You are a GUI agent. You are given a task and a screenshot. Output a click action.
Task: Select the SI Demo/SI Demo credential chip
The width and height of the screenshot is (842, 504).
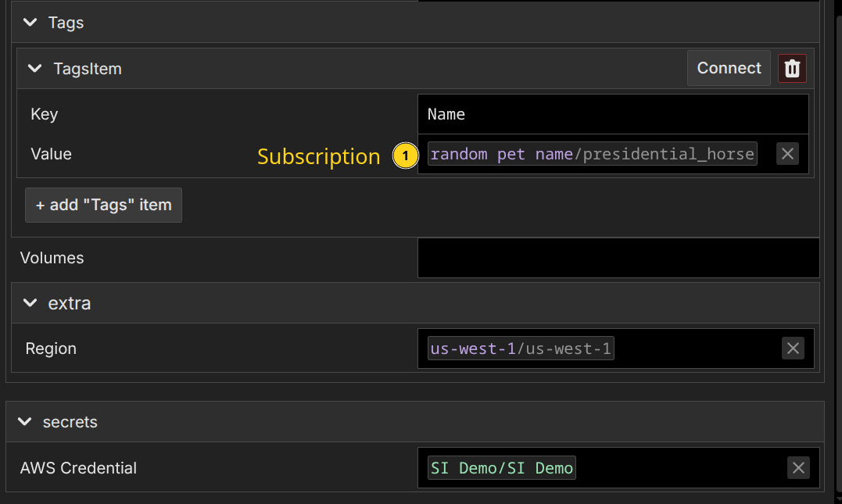501,468
